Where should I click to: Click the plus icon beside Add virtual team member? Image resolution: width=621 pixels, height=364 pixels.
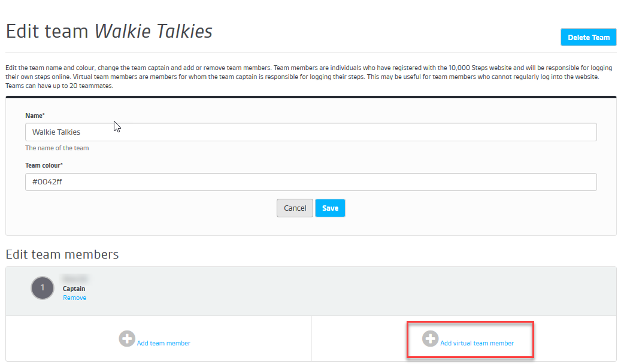(430, 339)
